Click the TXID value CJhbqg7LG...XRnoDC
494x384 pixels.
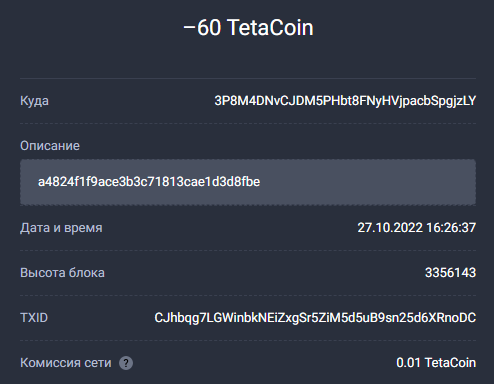[x=315, y=318]
